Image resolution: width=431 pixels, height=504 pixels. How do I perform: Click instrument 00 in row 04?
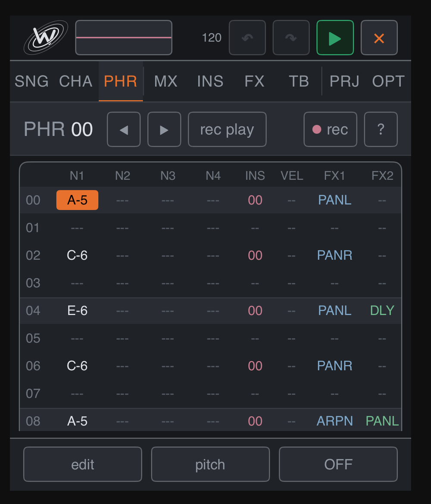(x=255, y=310)
